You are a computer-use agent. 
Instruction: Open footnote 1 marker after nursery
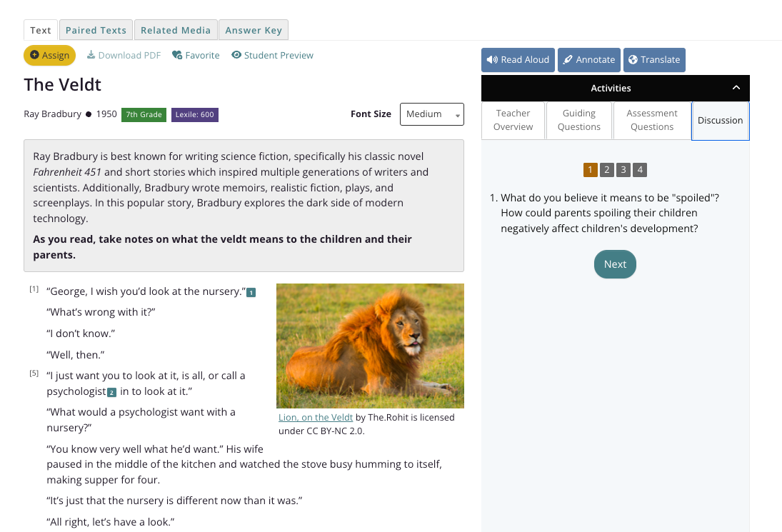(x=251, y=293)
